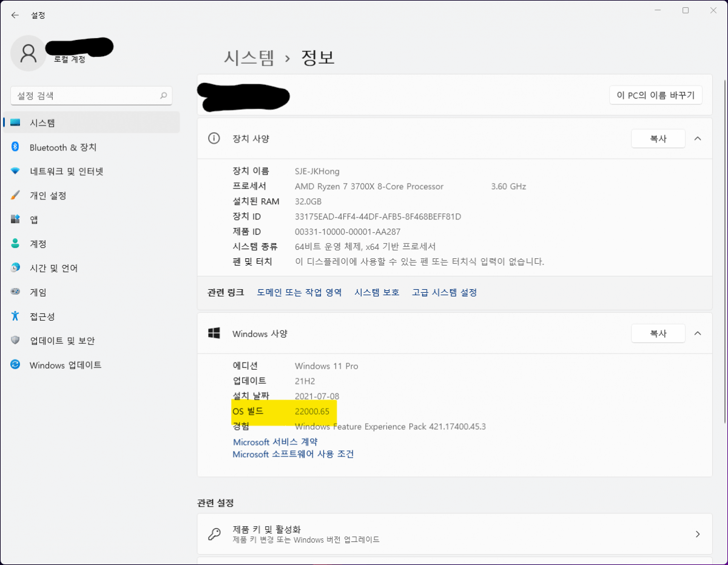Viewport: 728px width, 565px height.
Task: Open the Microsoft 서비스 계약 link
Action: point(275,442)
